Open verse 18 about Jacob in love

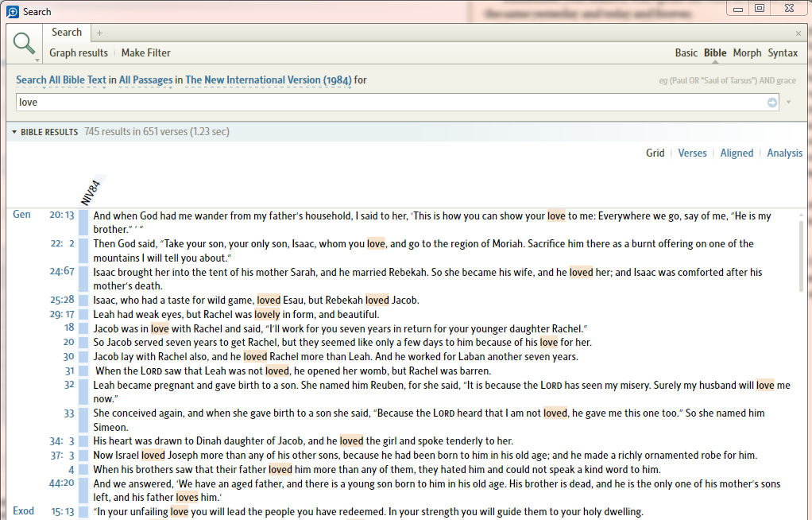point(69,328)
